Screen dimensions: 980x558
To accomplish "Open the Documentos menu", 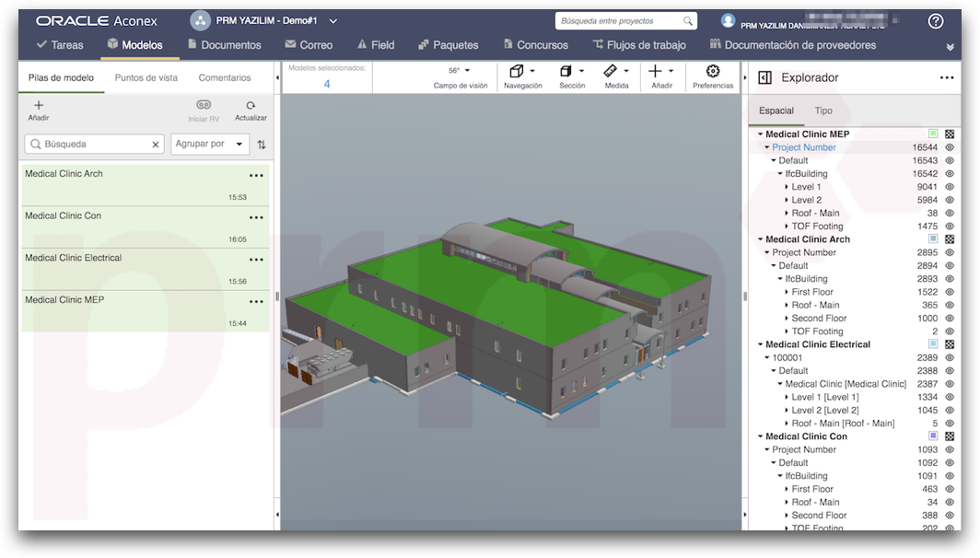I will 224,45.
